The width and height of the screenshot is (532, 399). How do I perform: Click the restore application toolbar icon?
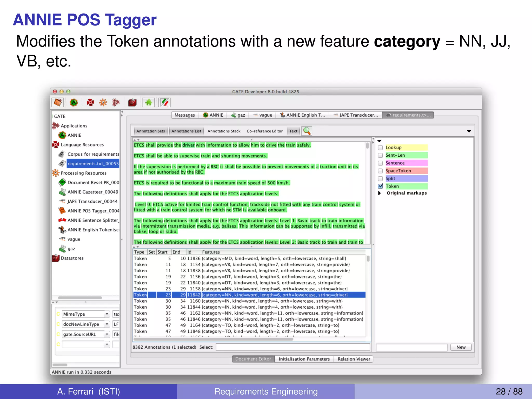click(x=58, y=102)
